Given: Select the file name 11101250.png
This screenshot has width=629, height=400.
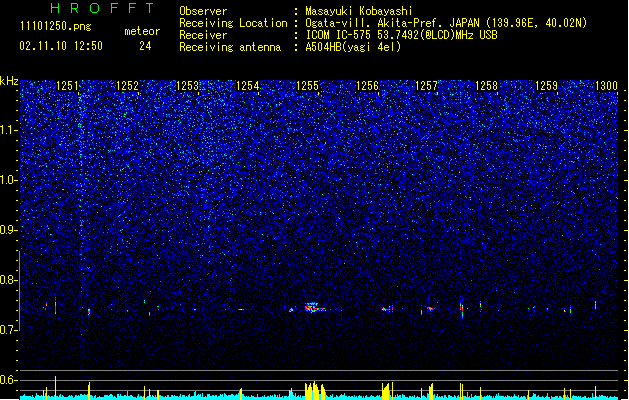Looking at the screenshot, I should tap(56, 26).
